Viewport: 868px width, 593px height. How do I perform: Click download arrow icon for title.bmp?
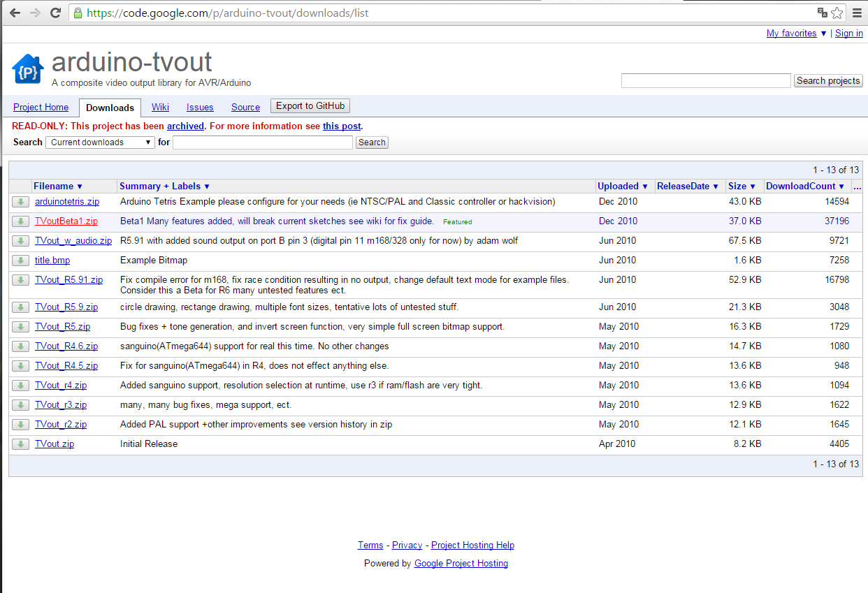coord(20,261)
